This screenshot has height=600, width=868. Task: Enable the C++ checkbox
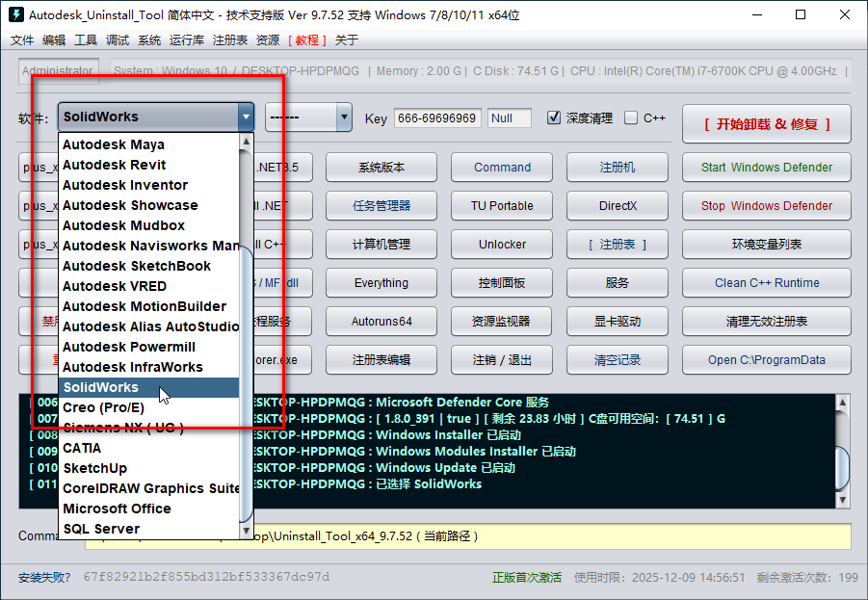pos(630,117)
